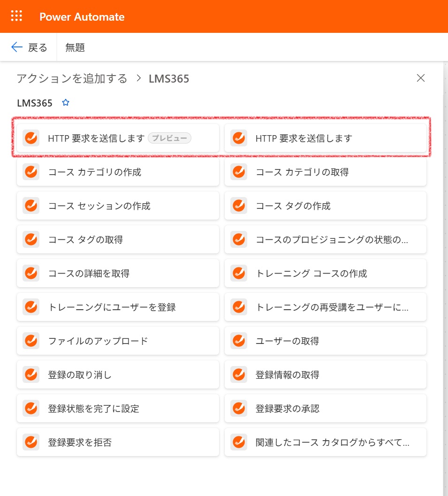Choose コース セッションの作成 action
The height and width of the screenshot is (496, 448).
pos(99,206)
